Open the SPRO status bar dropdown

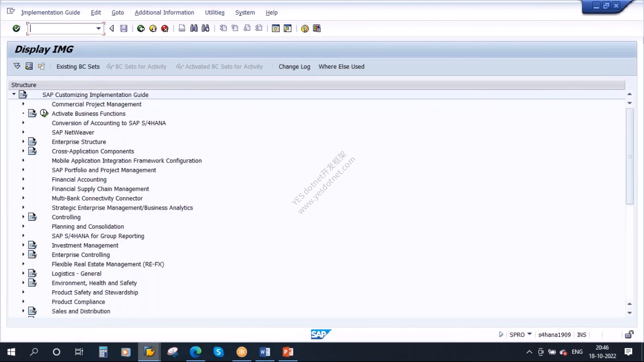530,334
